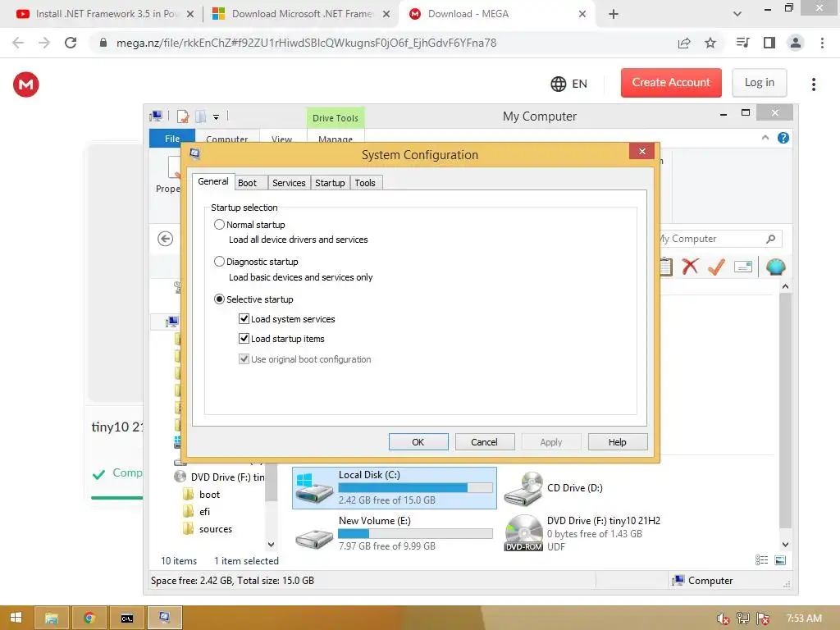Switch to Services tab
840x630 pixels.
point(289,183)
